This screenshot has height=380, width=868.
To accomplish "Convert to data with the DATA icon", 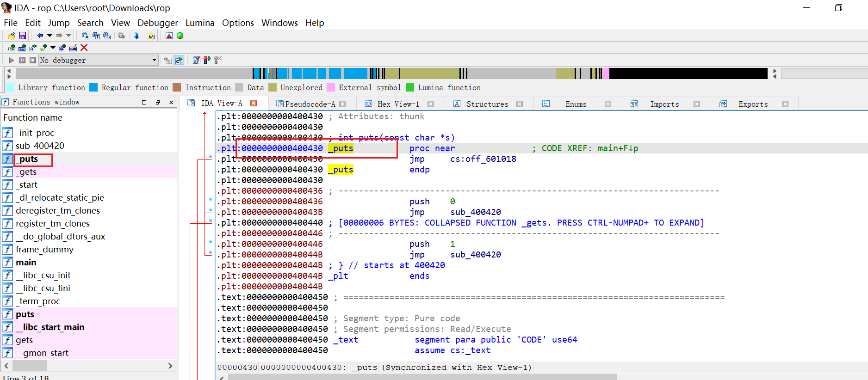I will tap(22, 48).
